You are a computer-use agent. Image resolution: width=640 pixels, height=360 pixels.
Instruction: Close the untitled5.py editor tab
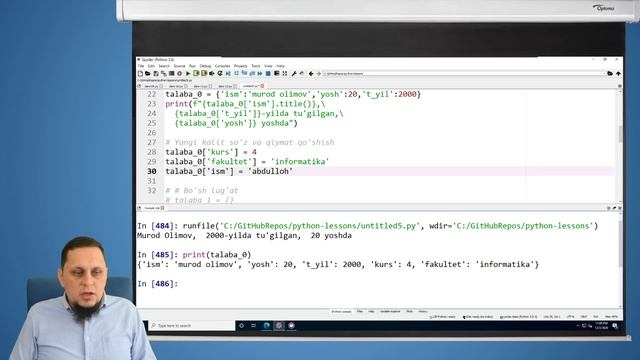[x=262, y=86]
